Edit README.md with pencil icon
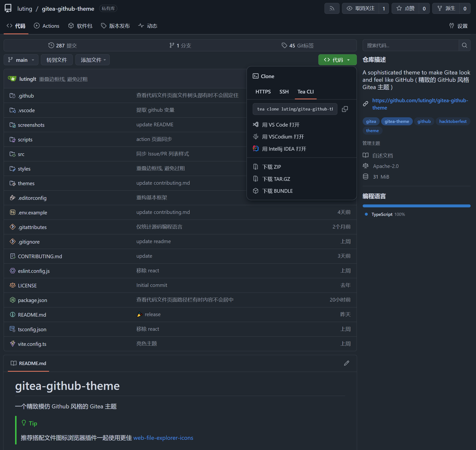The image size is (476, 450). 346,363
